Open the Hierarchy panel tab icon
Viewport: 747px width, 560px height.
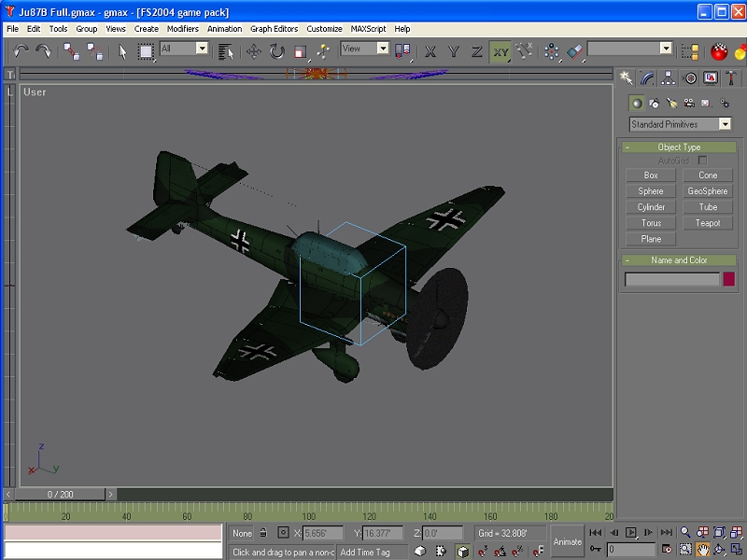point(669,78)
